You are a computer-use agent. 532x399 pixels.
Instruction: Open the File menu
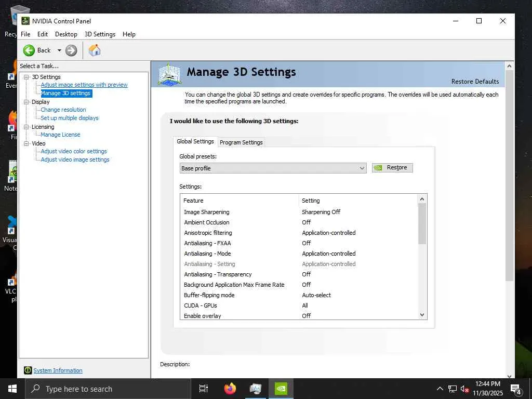coord(25,34)
